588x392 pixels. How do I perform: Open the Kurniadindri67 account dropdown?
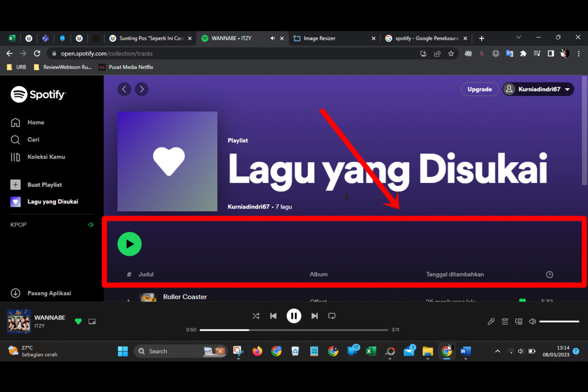pos(538,89)
